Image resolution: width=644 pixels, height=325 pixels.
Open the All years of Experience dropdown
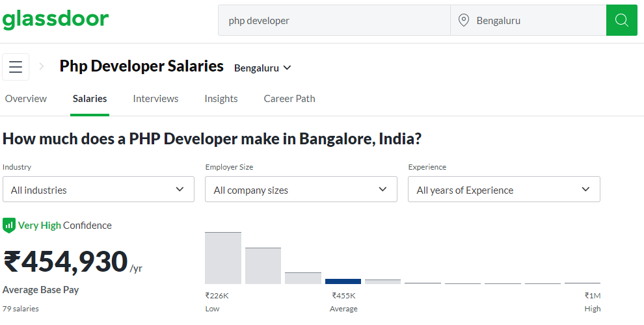tap(504, 189)
